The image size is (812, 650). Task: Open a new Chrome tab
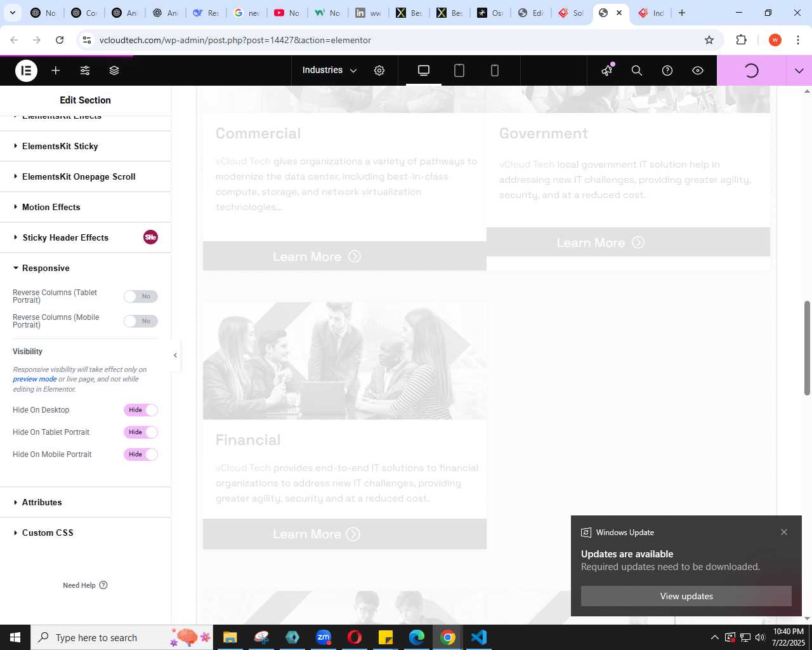(x=682, y=13)
